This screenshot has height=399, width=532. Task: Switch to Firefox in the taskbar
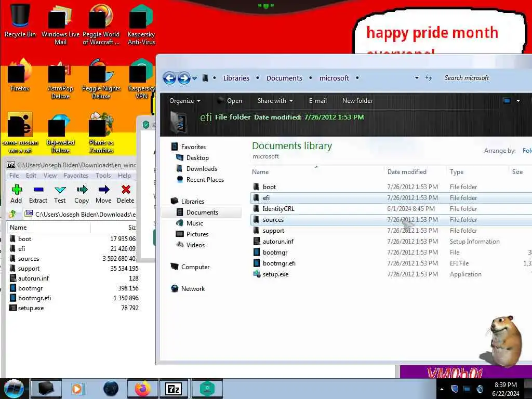[143, 389]
